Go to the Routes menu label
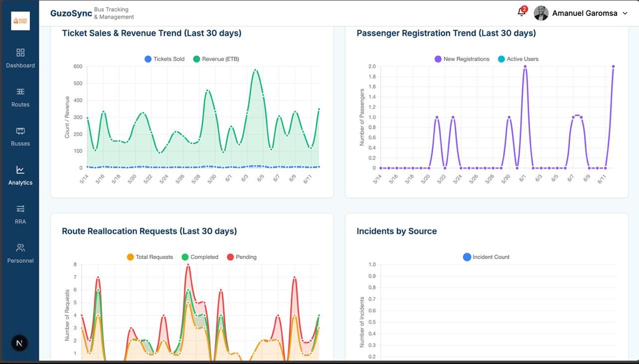This screenshot has width=639, height=364. pos(20,105)
